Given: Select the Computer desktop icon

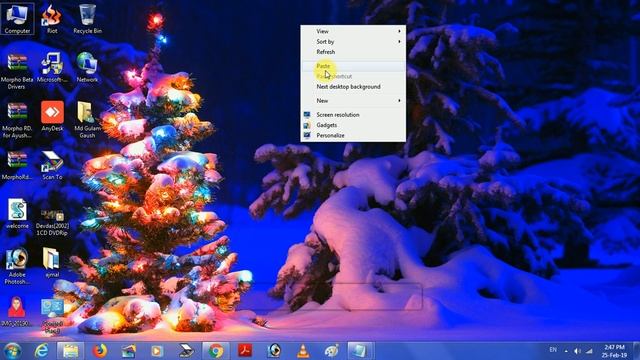Looking at the screenshot, I should 17,18.
